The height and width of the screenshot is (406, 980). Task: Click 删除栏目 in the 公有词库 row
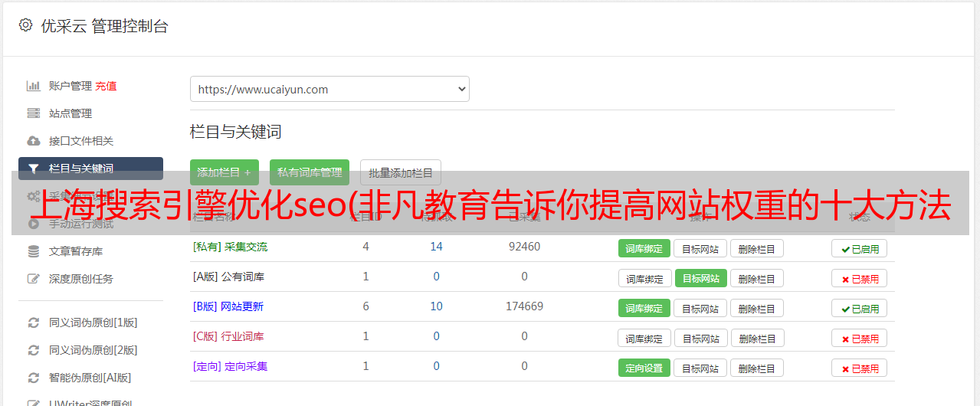point(756,278)
